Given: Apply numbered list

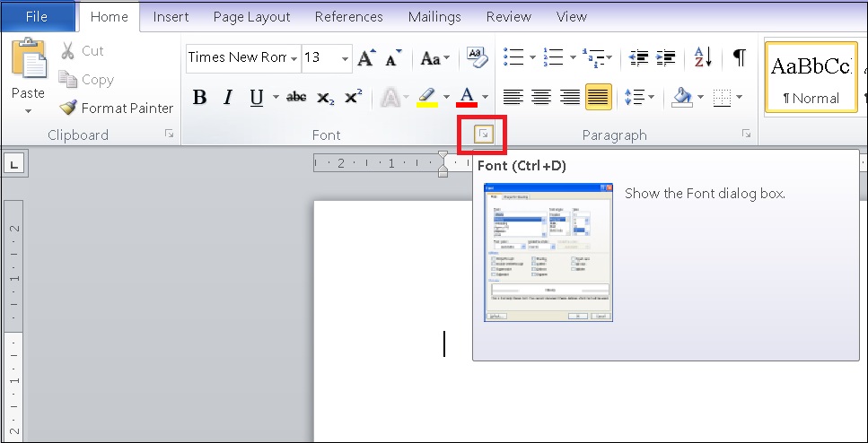Looking at the screenshot, I should 553,57.
